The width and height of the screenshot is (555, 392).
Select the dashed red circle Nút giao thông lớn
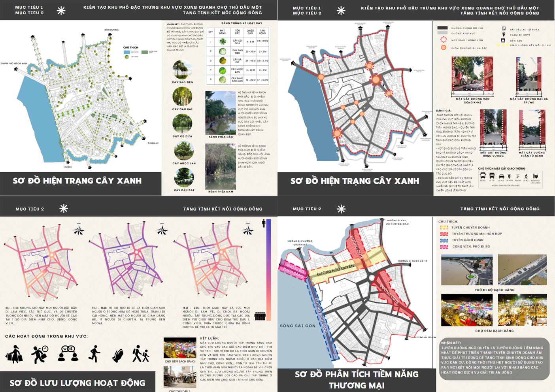click(444, 40)
